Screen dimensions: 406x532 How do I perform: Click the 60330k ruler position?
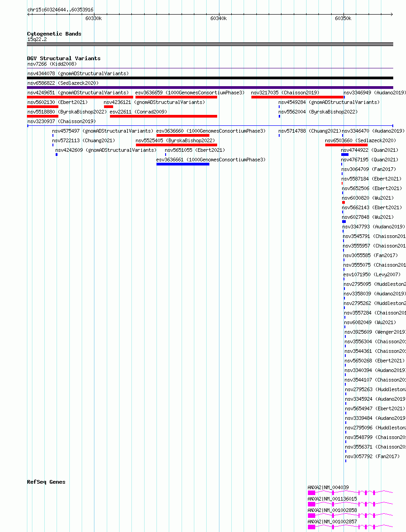pyautogui.click(x=94, y=18)
